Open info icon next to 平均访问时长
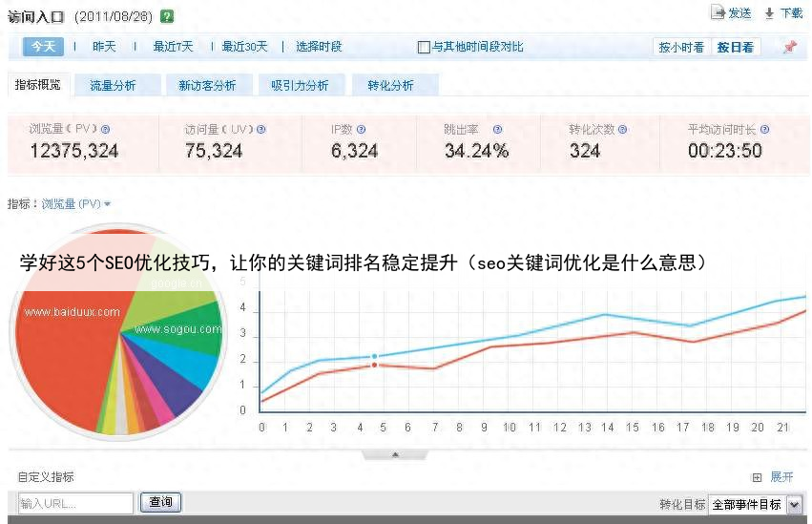Screen dimensions: 812x524 [764, 130]
